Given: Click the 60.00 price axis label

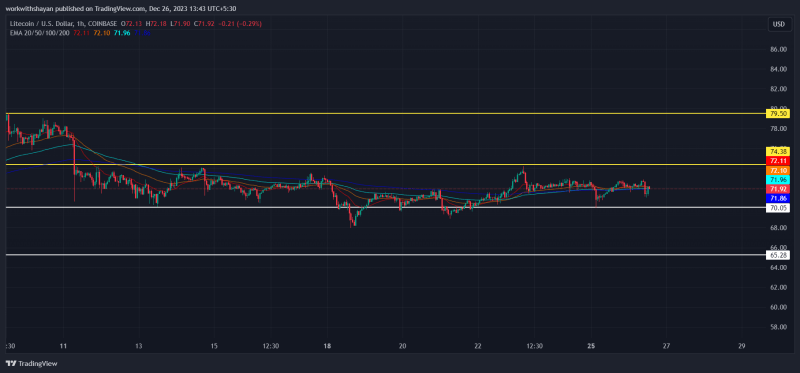Looking at the screenshot, I should tap(778, 307).
